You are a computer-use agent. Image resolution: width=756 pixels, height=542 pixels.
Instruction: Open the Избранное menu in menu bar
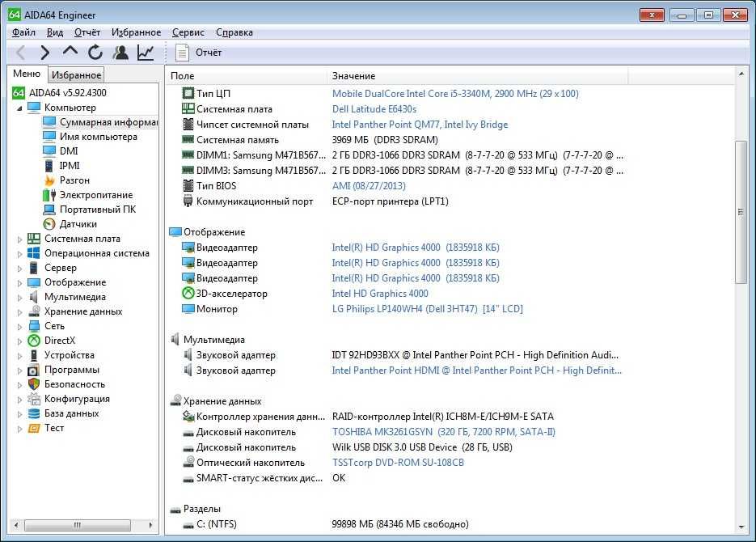[136, 32]
